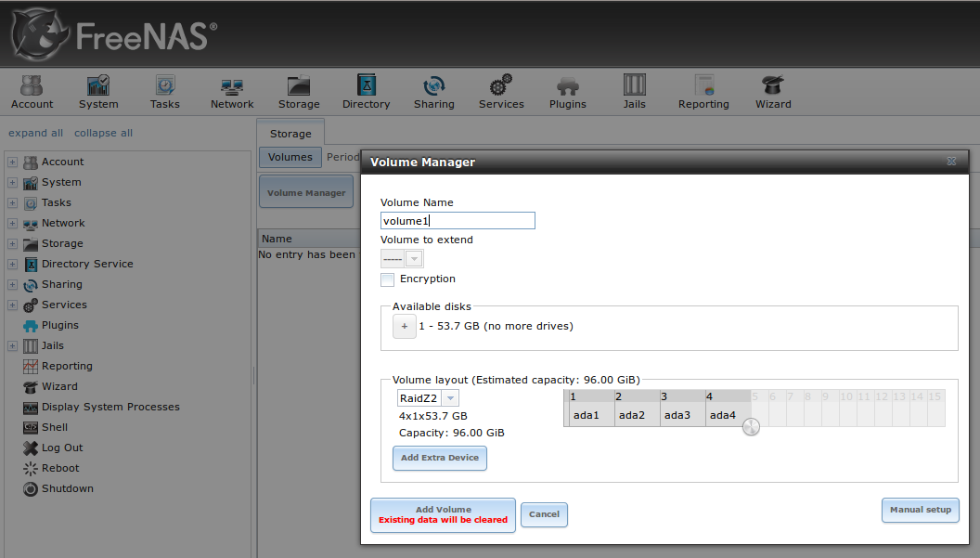Click Add Extra Device button
The image size is (980, 558).
tap(440, 458)
